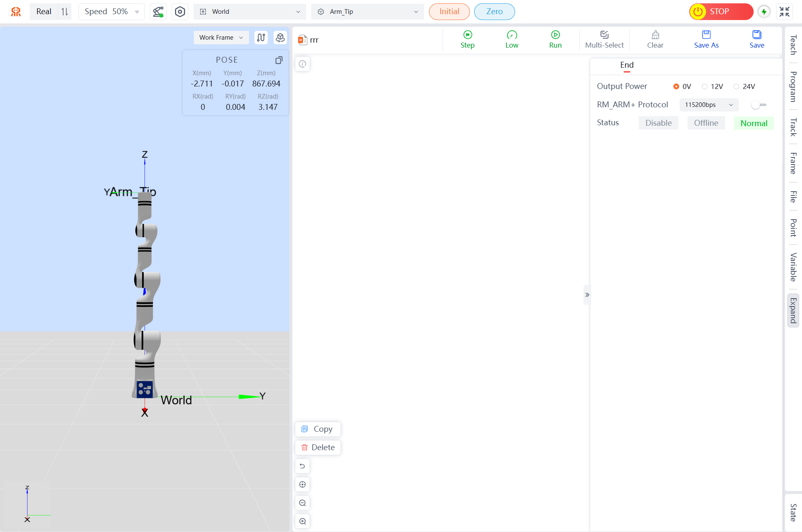Image resolution: width=802 pixels, height=532 pixels.
Task: Open the World frame dropdown
Action: click(250, 12)
